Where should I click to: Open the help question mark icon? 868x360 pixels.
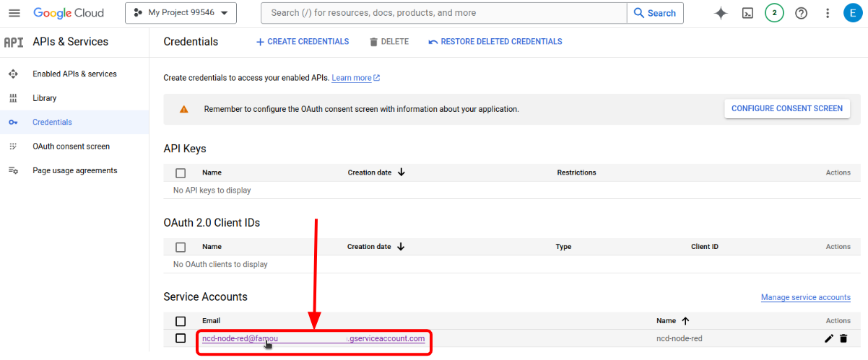(x=801, y=13)
